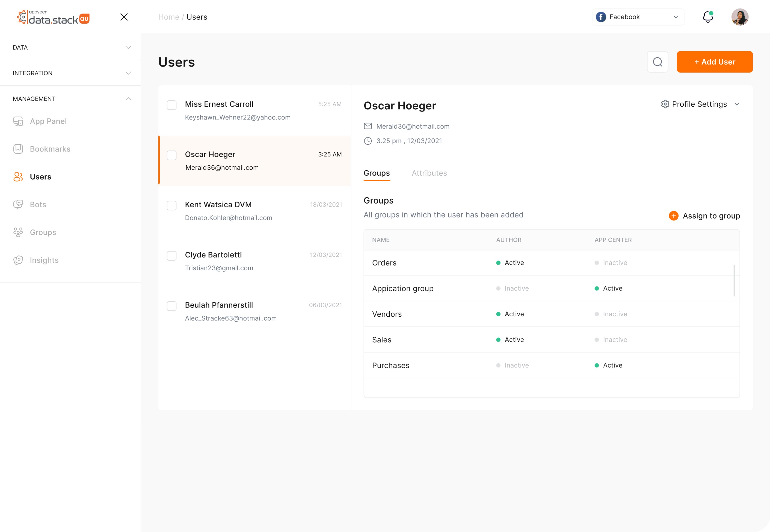The image size is (770, 532).
Task: Open Insights from sidebar menu
Action: pyautogui.click(x=44, y=259)
